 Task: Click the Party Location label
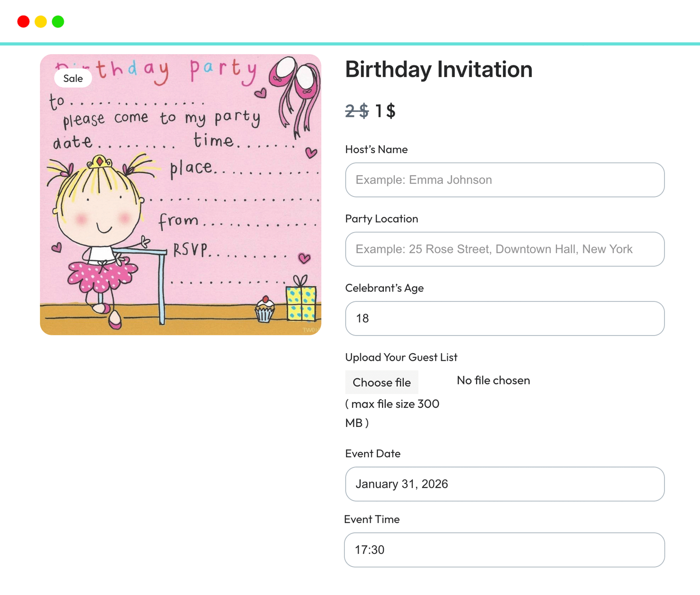(x=381, y=219)
